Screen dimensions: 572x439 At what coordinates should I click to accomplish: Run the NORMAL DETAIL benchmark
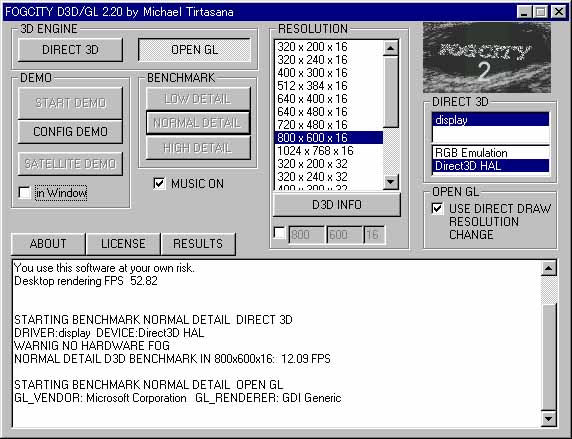[198, 123]
